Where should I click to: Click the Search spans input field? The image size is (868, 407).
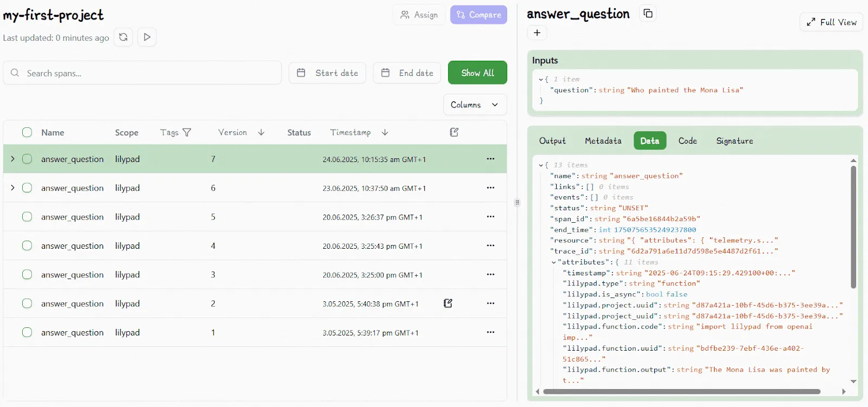146,73
